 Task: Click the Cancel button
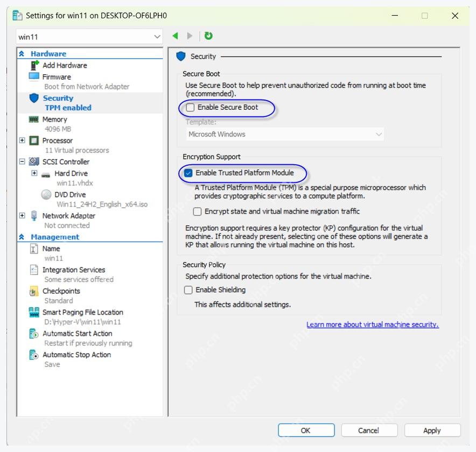pos(369,430)
